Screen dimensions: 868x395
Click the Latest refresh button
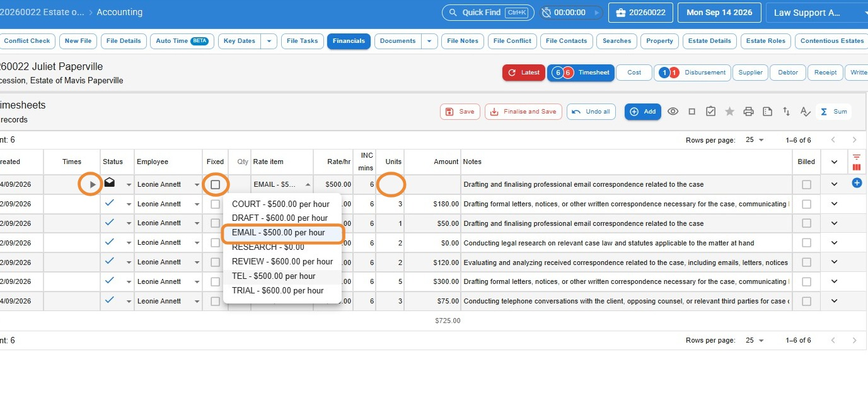pyautogui.click(x=524, y=73)
